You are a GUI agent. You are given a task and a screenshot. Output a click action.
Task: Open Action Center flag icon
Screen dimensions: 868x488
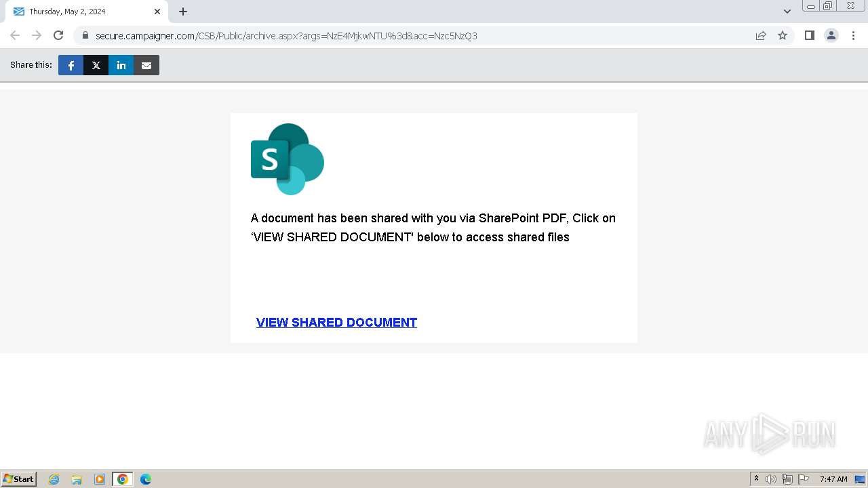(x=804, y=479)
